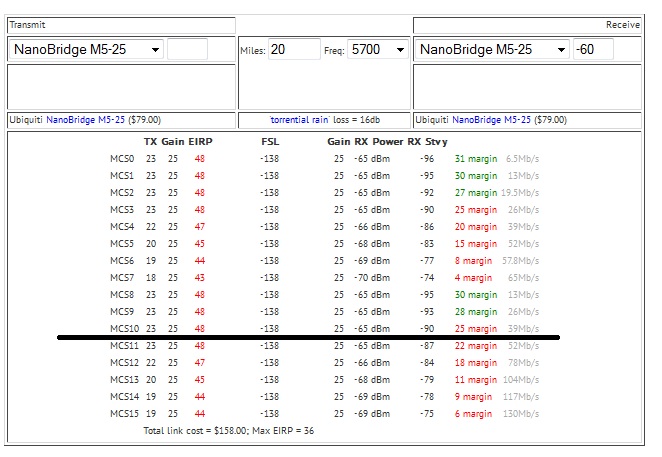Select the MCS12 row label
The image size is (662, 457).
125,363
